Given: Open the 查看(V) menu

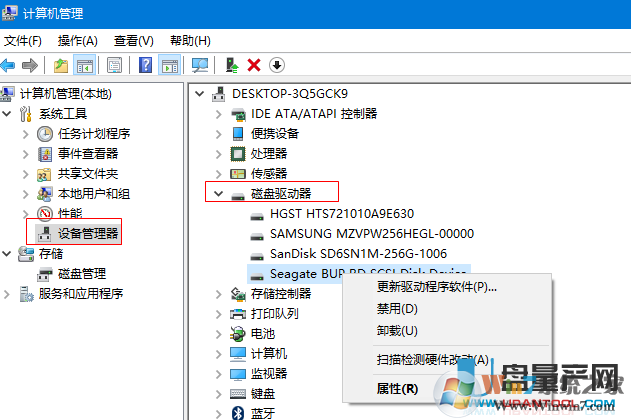Looking at the screenshot, I should point(134,41).
